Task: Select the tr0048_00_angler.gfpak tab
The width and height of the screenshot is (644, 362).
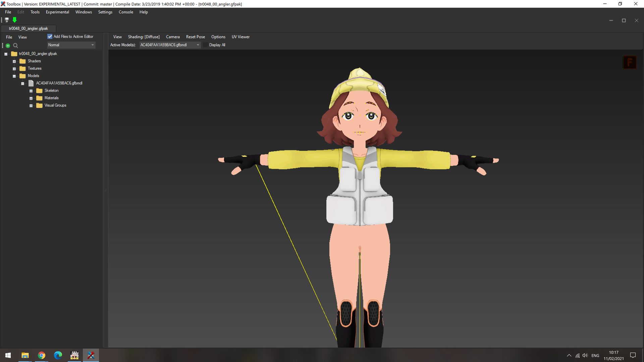Action: click(29, 28)
